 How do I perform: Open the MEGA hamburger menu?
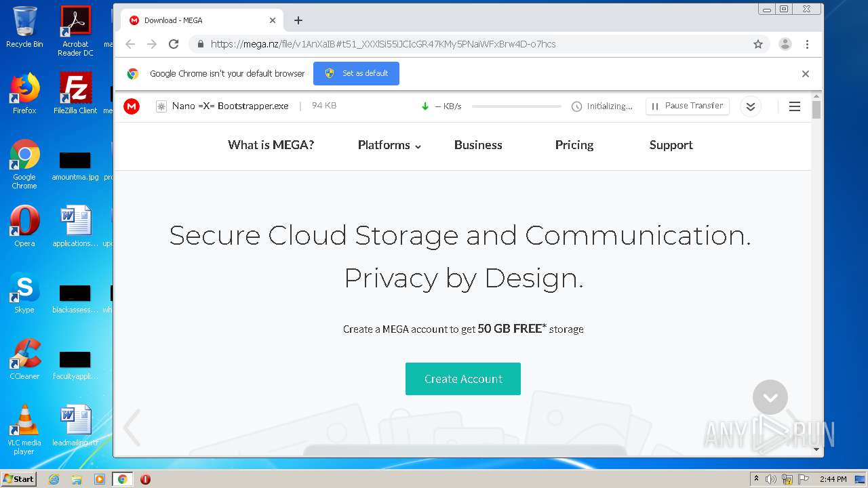pyautogui.click(x=795, y=106)
